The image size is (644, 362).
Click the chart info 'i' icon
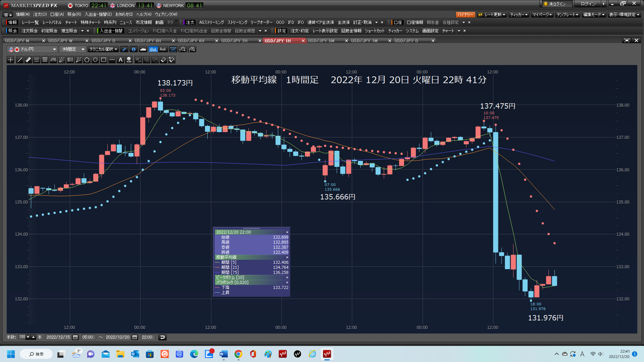pos(133,49)
